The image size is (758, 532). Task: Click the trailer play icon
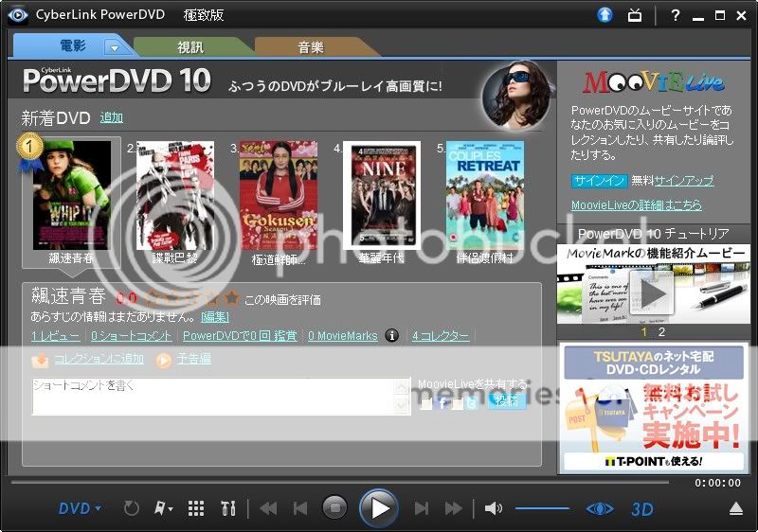tap(164, 360)
